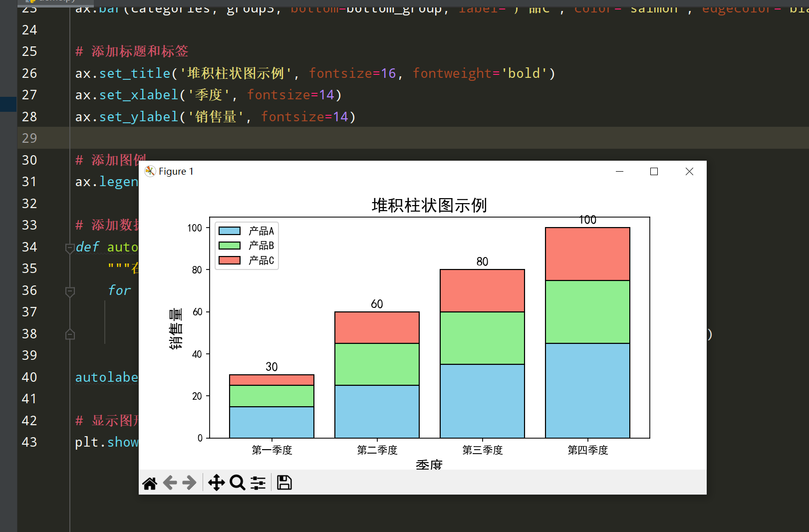Click the x tick label 第三季度
Image resolution: width=809 pixels, height=532 pixels.
(483, 450)
